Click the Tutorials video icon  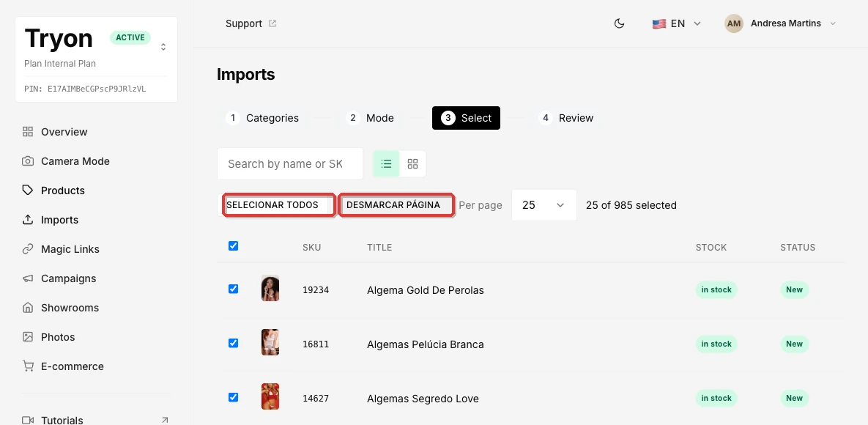click(28, 420)
